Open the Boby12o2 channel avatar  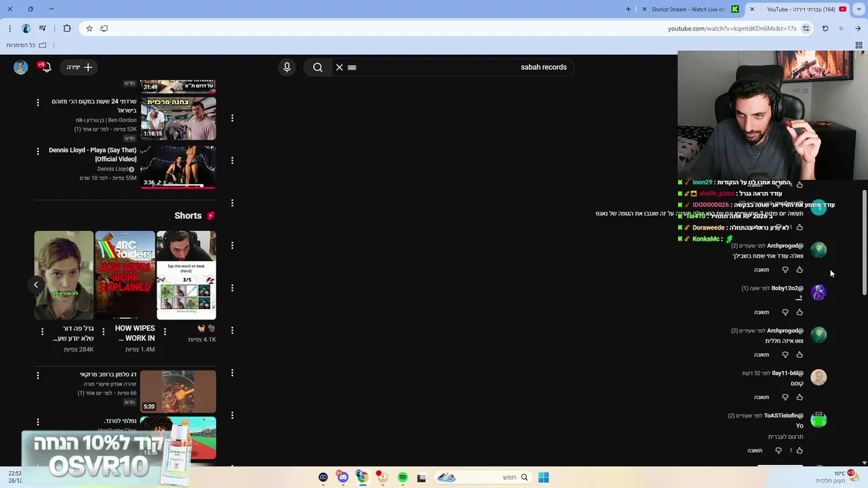(x=818, y=292)
